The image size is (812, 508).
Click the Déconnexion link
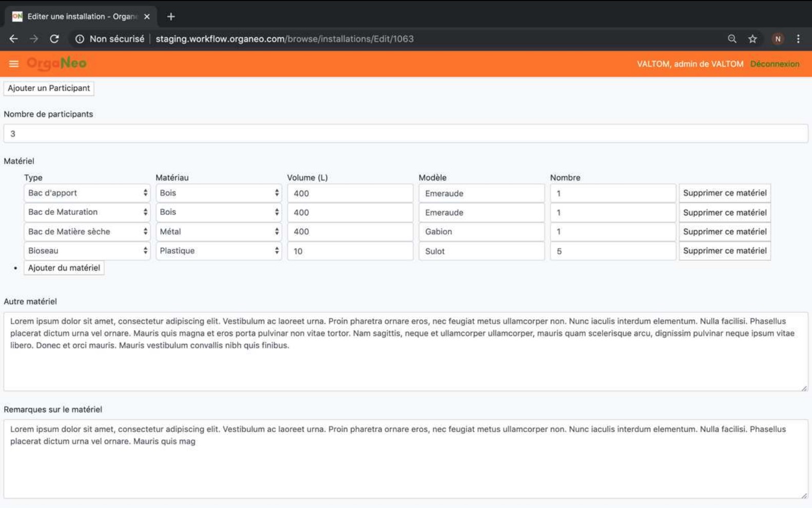tap(775, 64)
